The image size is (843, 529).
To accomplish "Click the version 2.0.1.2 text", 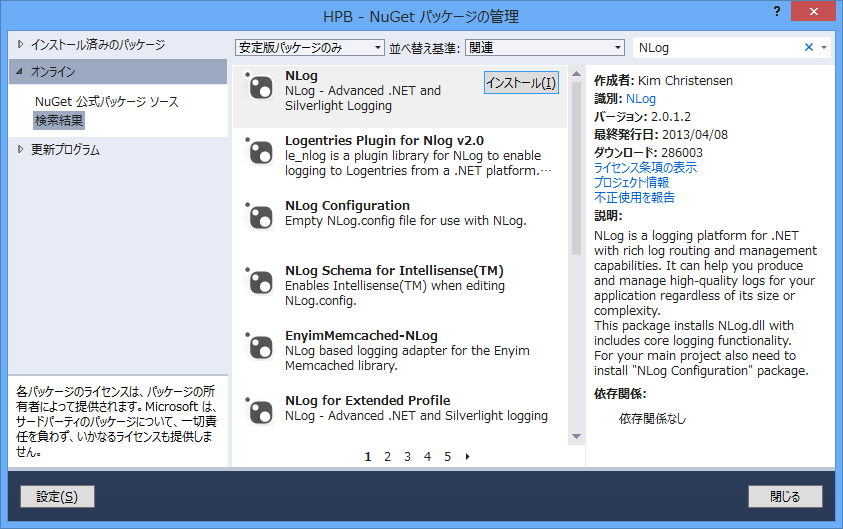I will click(671, 117).
